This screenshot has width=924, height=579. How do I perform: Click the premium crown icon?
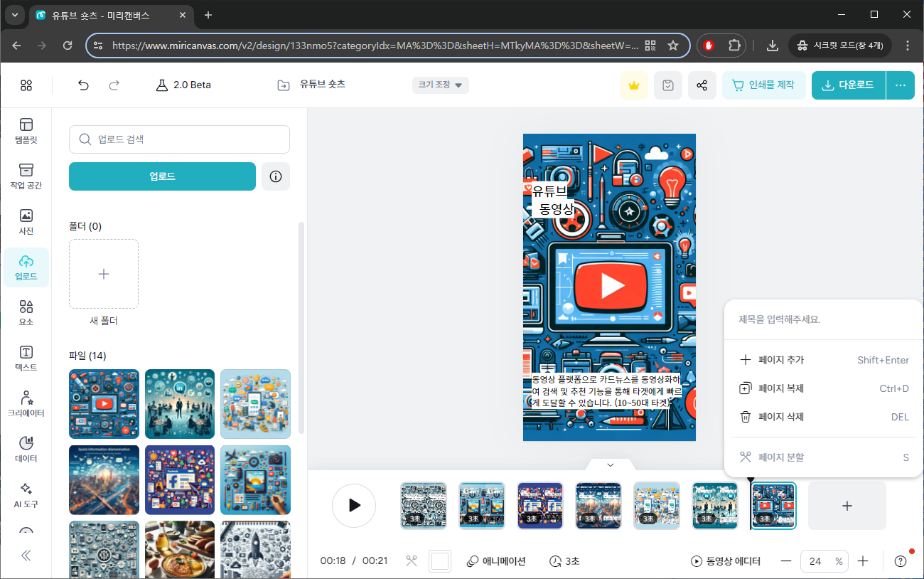[633, 85]
